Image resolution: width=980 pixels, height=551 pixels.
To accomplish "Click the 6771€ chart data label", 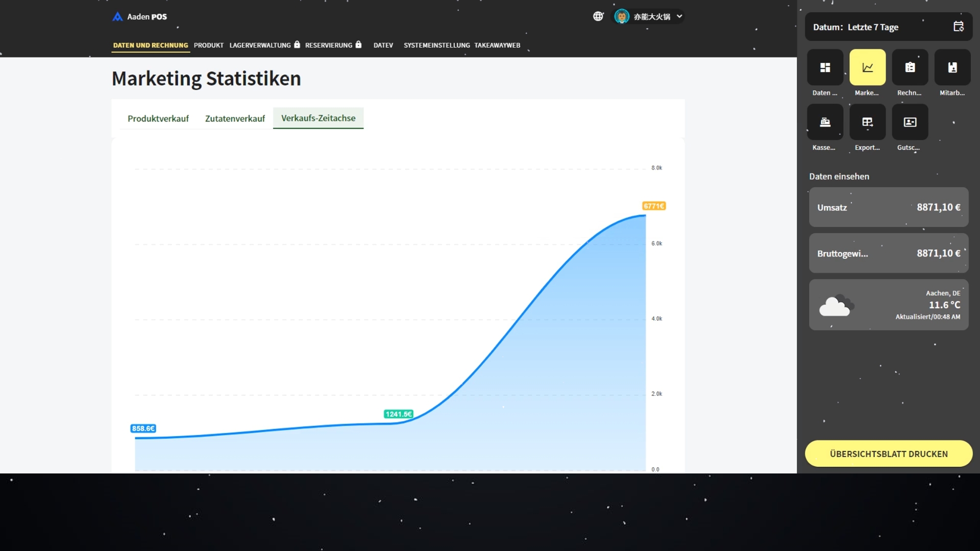I will (x=653, y=206).
